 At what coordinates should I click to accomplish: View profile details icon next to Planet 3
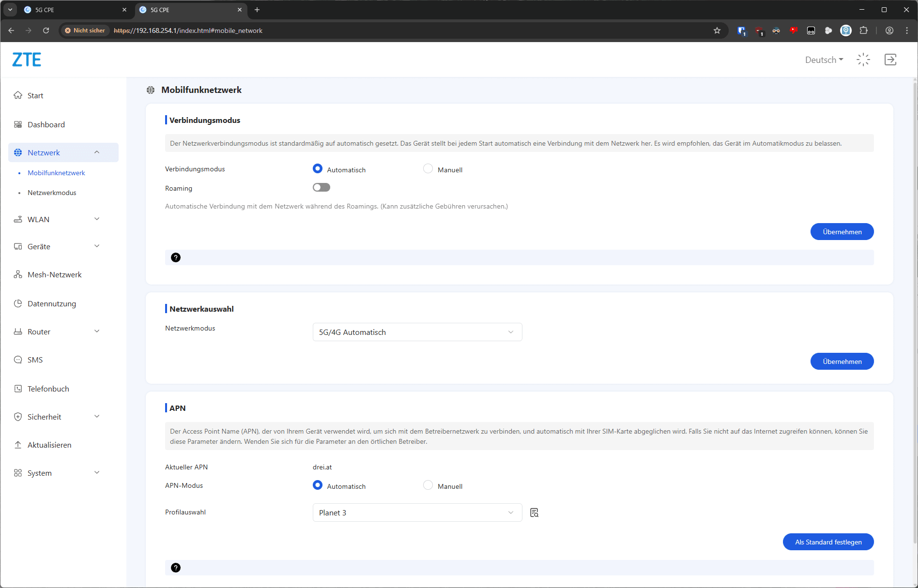(534, 513)
